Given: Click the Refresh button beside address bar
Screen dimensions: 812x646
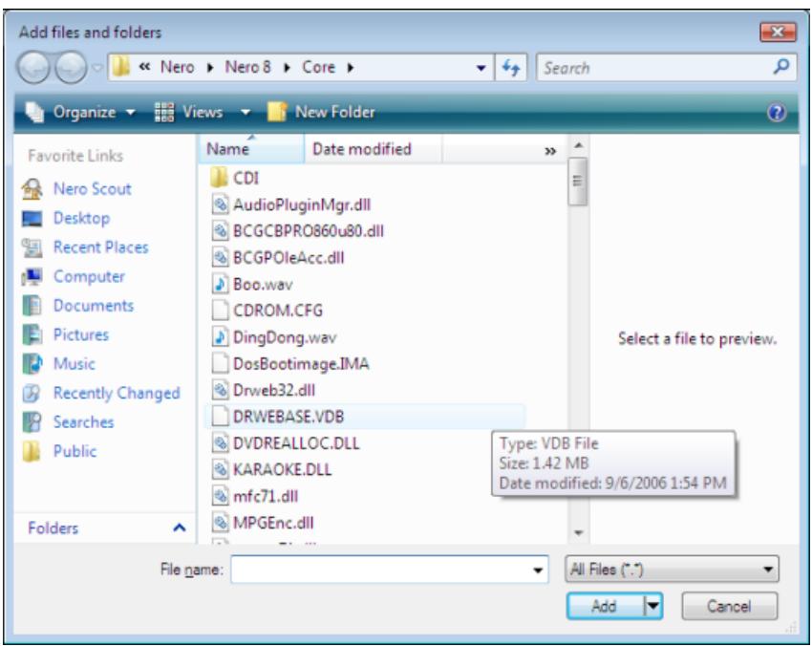Looking at the screenshot, I should [511, 67].
